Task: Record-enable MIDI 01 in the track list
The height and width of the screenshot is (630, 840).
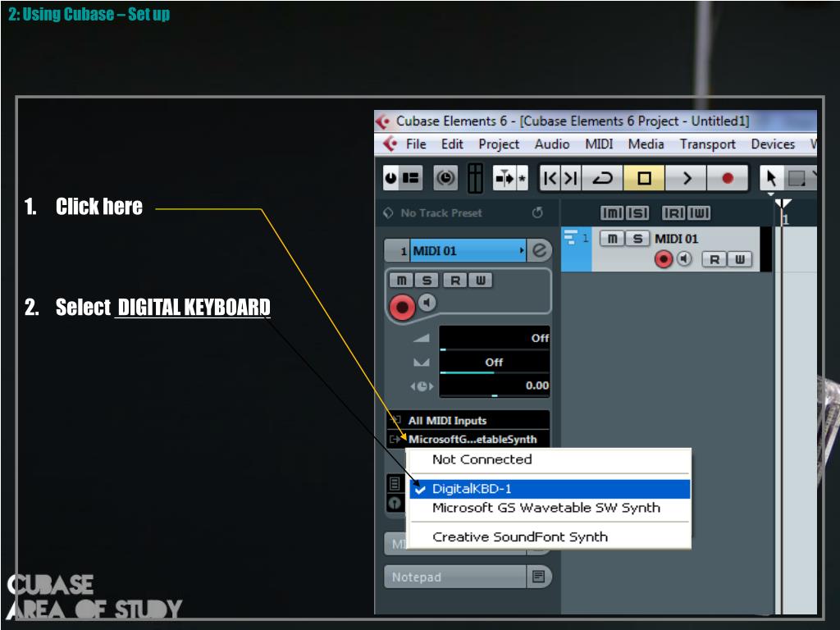Action: (663, 259)
